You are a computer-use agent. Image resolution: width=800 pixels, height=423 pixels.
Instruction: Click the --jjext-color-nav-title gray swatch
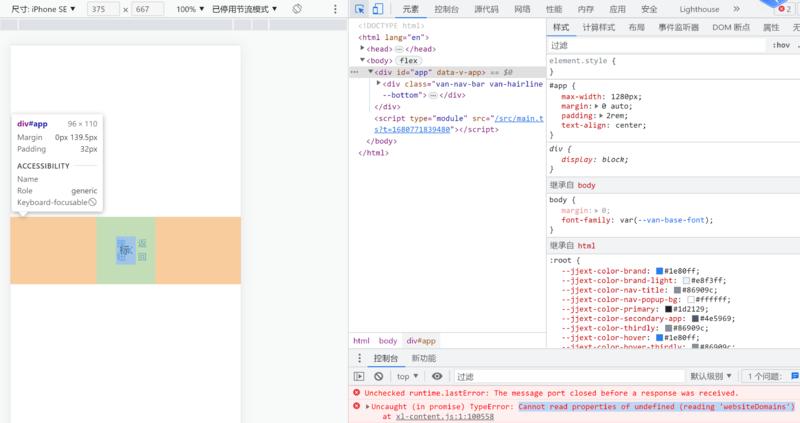[x=677, y=290]
